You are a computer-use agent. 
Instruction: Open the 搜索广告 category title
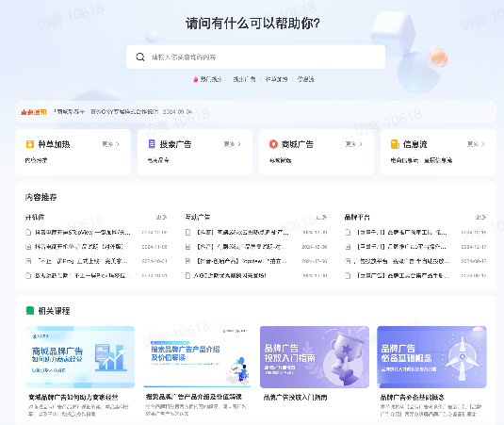click(175, 144)
